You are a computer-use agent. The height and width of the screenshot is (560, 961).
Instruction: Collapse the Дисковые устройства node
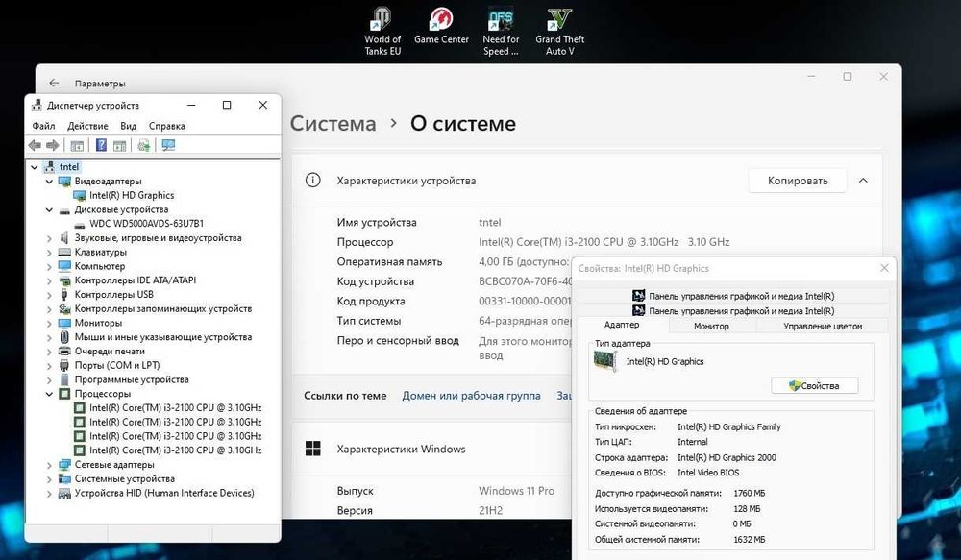point(49,209)
